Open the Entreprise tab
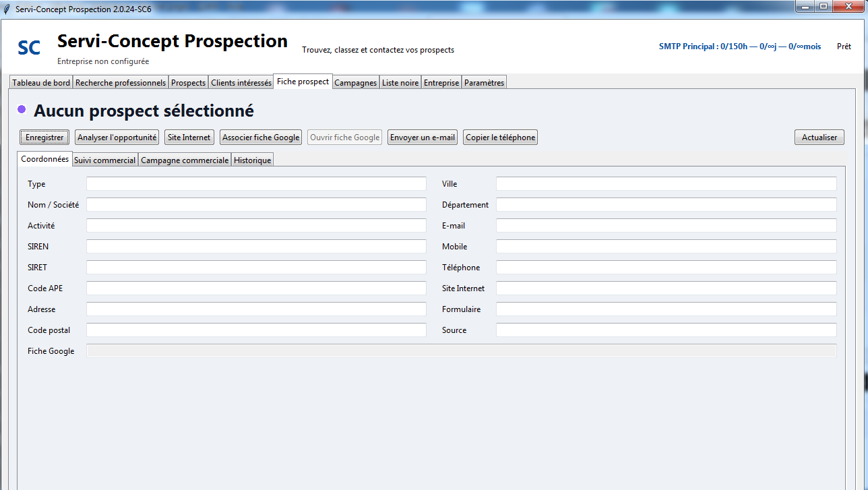This screenshot has height=490, width=868. click(441, 83)
